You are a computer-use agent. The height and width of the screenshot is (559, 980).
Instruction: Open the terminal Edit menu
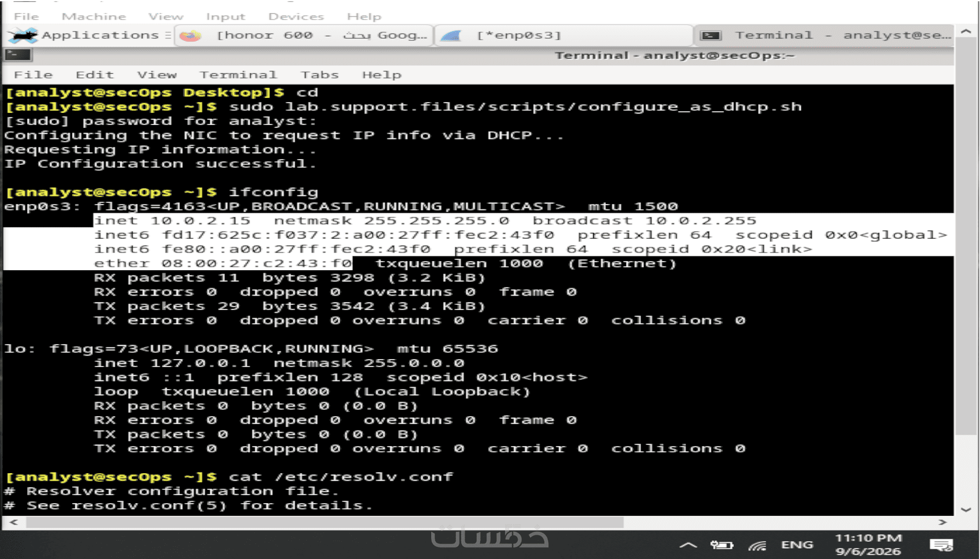(95, 75)
